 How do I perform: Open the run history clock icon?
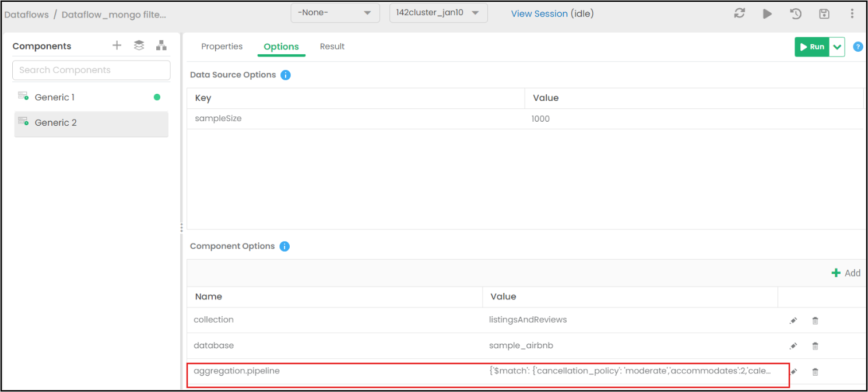click(796, 13)
